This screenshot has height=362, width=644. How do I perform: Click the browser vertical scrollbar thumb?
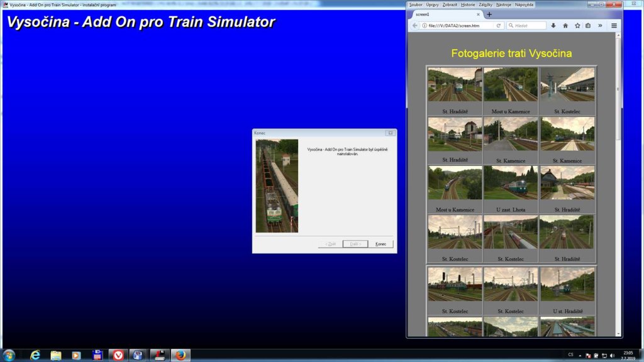click(x=618, y=89)
